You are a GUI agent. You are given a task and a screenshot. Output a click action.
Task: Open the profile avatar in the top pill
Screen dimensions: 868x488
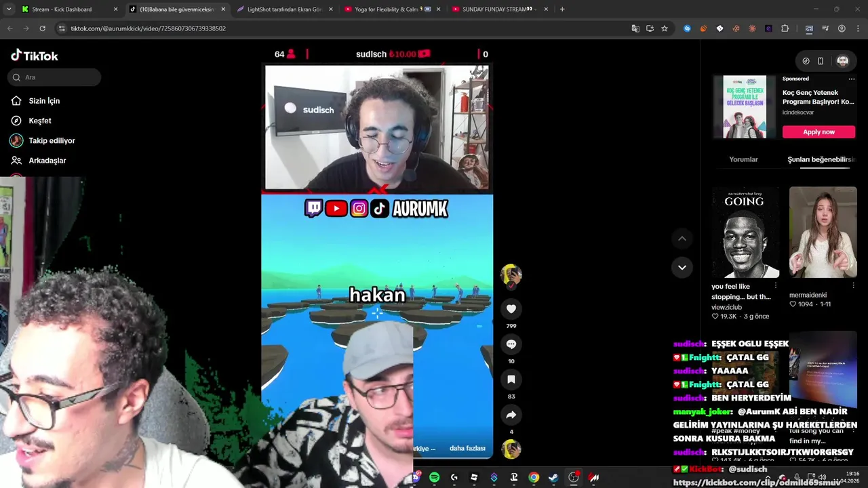coord(843,61)
